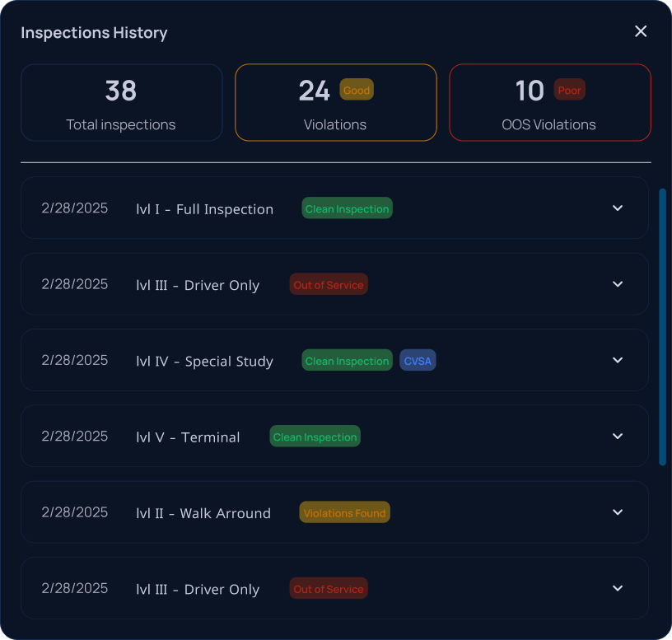Open details for the last Driver Only inspection
This screenshot has height=640, width=672.
coord(618,588)
